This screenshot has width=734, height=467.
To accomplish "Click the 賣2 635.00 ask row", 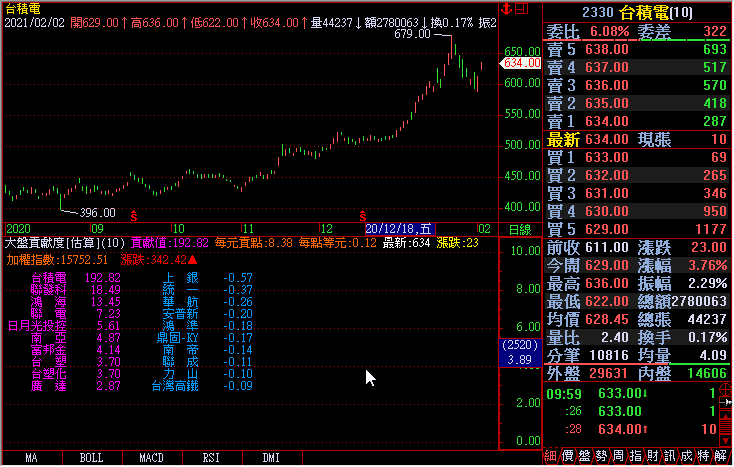I will click(637, 103).
